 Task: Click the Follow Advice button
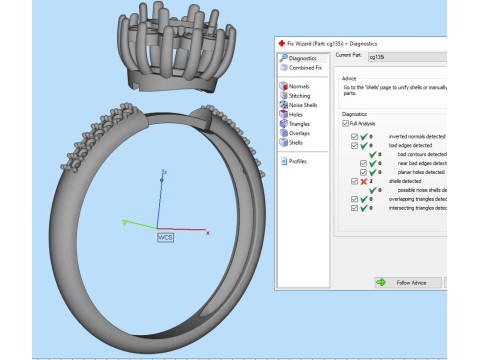pos(408,283)
